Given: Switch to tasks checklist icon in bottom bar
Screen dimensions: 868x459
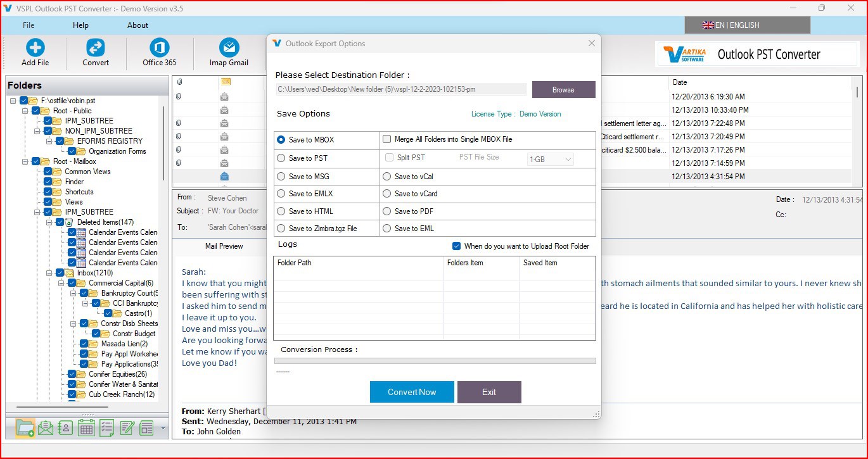Looking at the screenshot, I should pos(106,428).
